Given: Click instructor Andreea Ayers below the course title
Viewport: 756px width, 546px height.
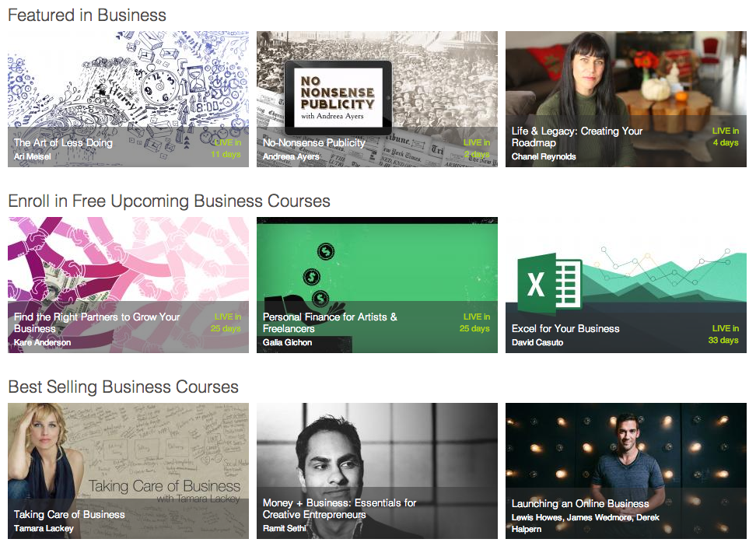Looking at the screenshot, I should (291, 156).
